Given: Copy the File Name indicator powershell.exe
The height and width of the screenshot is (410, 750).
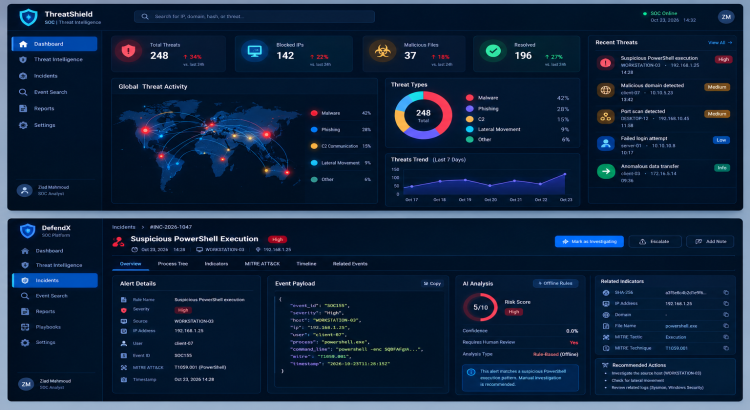Looking at the screenshot, I should (726, 326).
